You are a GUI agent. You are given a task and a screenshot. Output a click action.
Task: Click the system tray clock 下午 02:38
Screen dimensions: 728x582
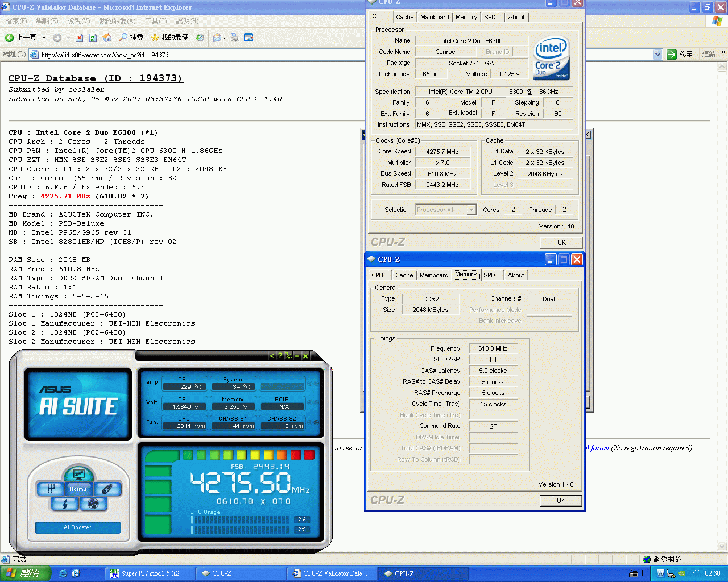(x=705, y=574)
